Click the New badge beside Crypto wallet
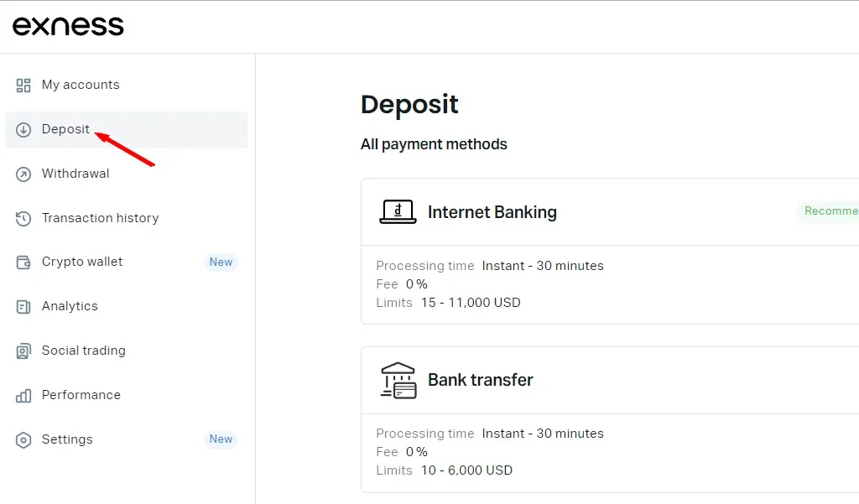Image resolution: width=859 pixels, height=504 pixels. tap(221, 262)
